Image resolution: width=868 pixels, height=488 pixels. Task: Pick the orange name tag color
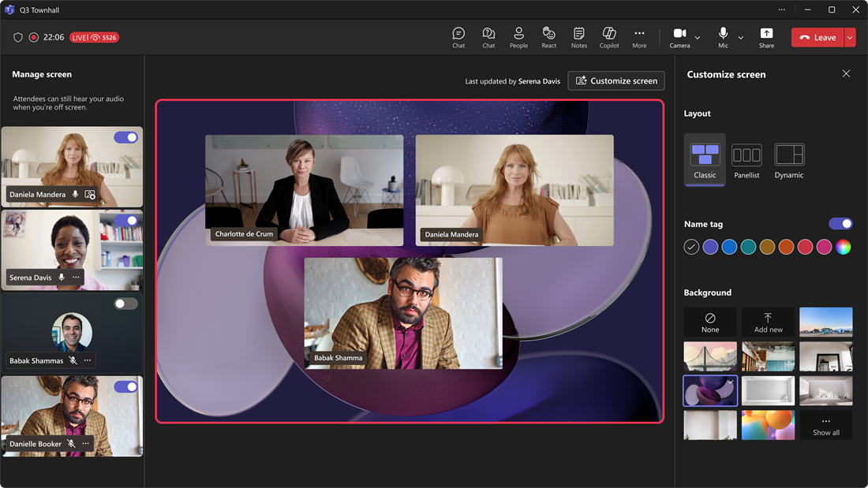(x=786, y=247)
